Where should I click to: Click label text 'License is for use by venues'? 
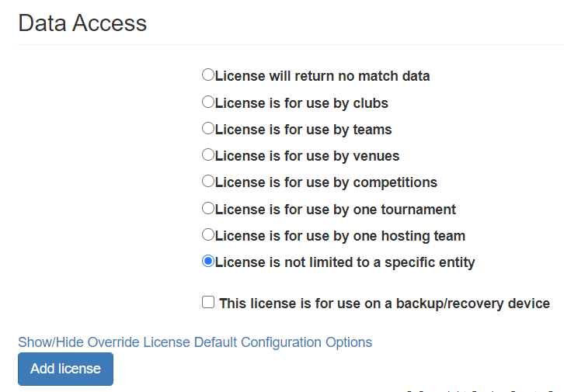click(x=307, y=155)
